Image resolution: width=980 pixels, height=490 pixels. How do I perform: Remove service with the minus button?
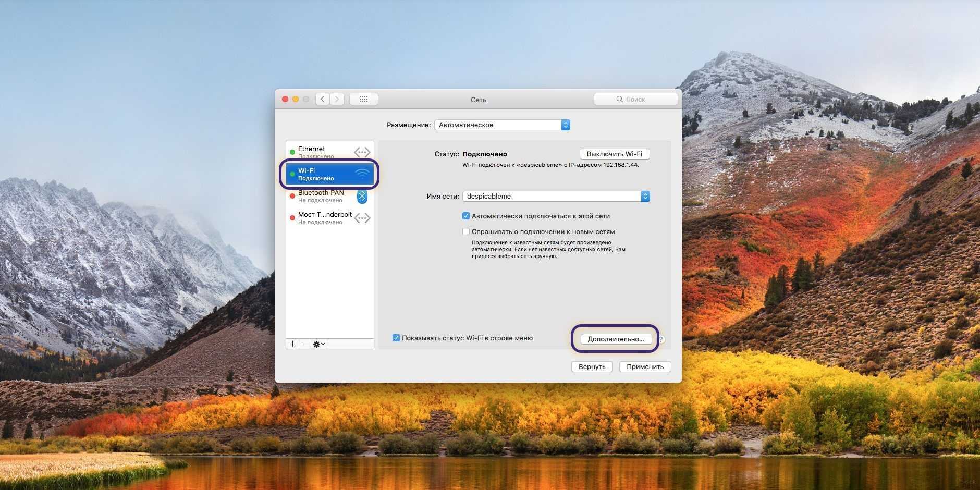[x=305, y=344]
